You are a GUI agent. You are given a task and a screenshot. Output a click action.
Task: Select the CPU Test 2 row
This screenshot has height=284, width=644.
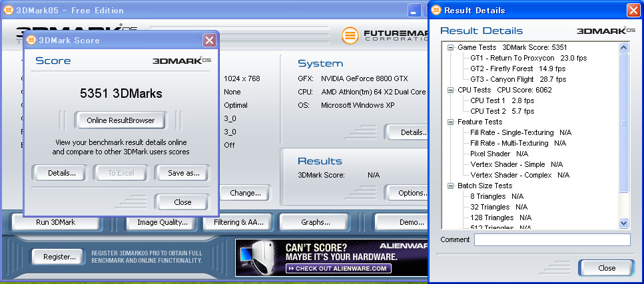[x=502, y=111]
